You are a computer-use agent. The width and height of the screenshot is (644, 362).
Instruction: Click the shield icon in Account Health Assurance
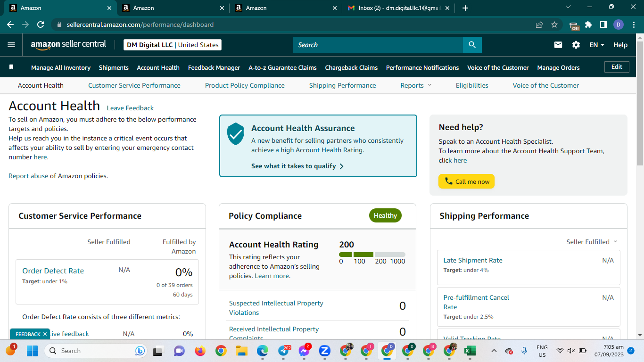coord(235,134)
